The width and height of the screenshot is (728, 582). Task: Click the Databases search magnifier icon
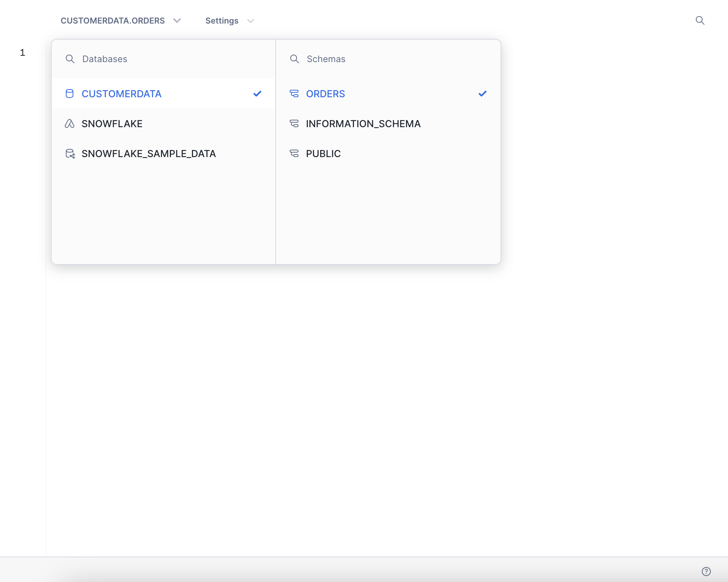tap(70, 59)
